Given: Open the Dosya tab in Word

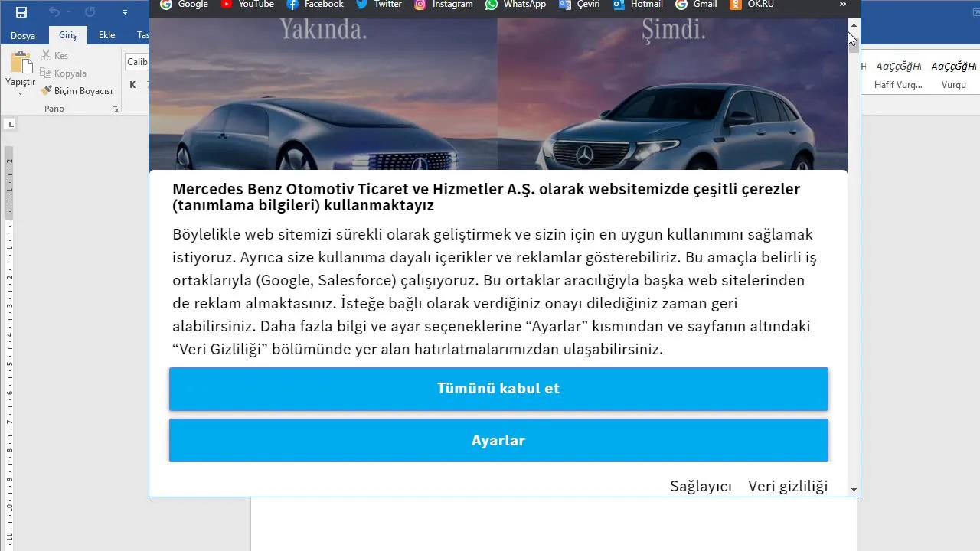Looking at the screenshot, I should click(x=23, y=35).
